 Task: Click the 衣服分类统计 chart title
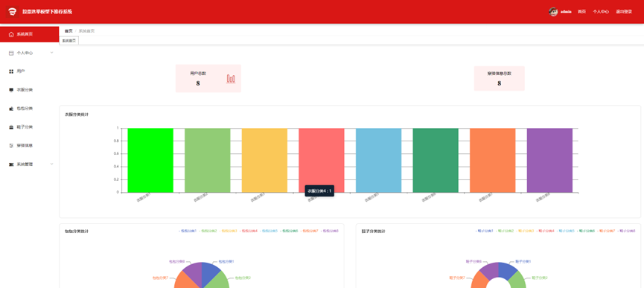tap(77, 115)
